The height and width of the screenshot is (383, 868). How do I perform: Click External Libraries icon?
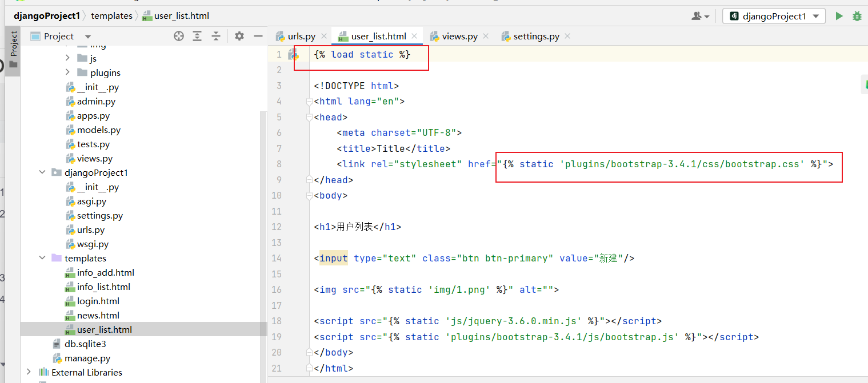pyautogui.click(x=43, y=372)
